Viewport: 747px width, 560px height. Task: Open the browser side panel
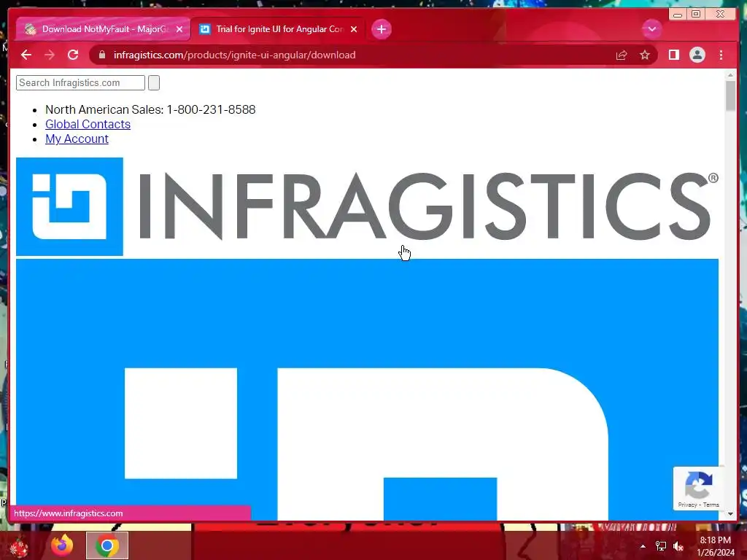pyautogui.click(x=673, y=55)
